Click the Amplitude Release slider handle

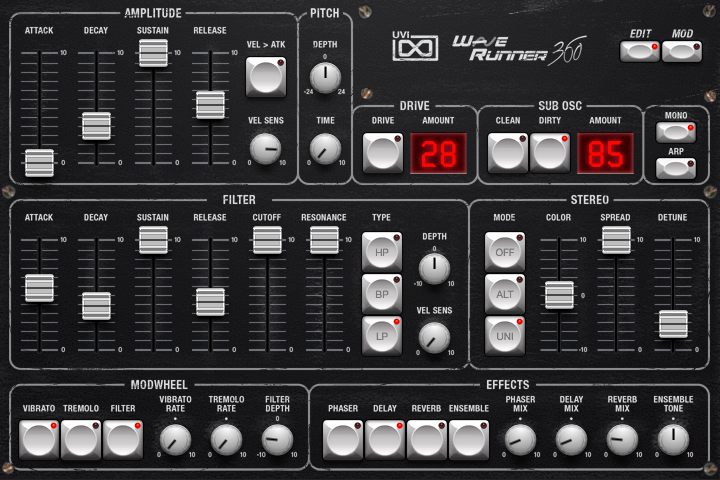[x=210, y=105]
